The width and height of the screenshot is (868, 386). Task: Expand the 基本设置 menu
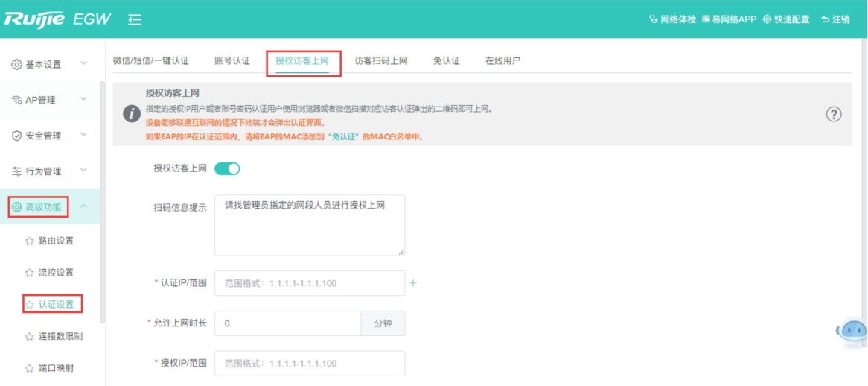(49, 64)
